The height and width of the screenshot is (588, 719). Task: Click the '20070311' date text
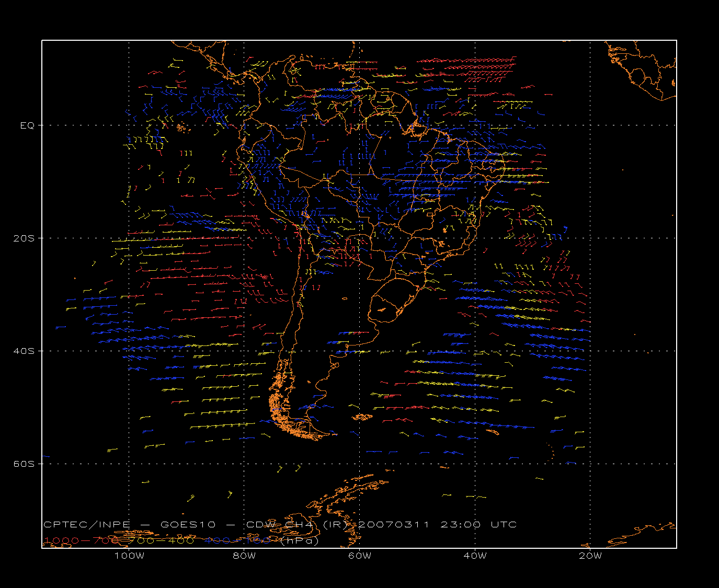tap(393, 525)
